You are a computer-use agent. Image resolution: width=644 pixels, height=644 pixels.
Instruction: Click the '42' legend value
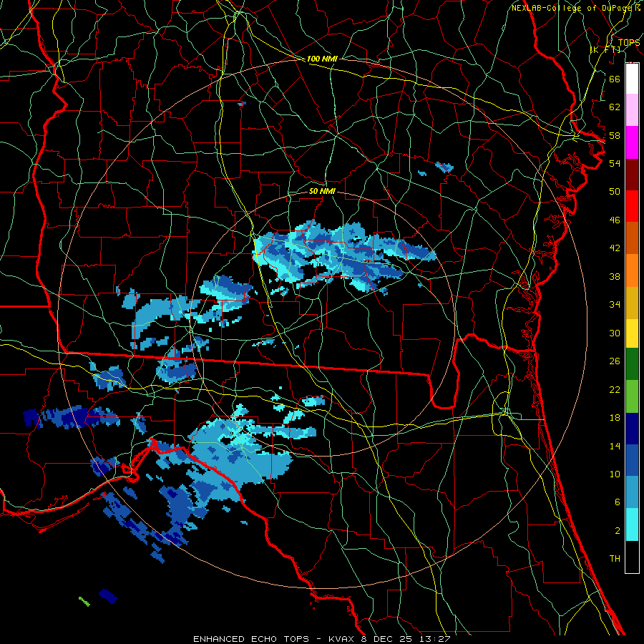[x=615, y=248]
